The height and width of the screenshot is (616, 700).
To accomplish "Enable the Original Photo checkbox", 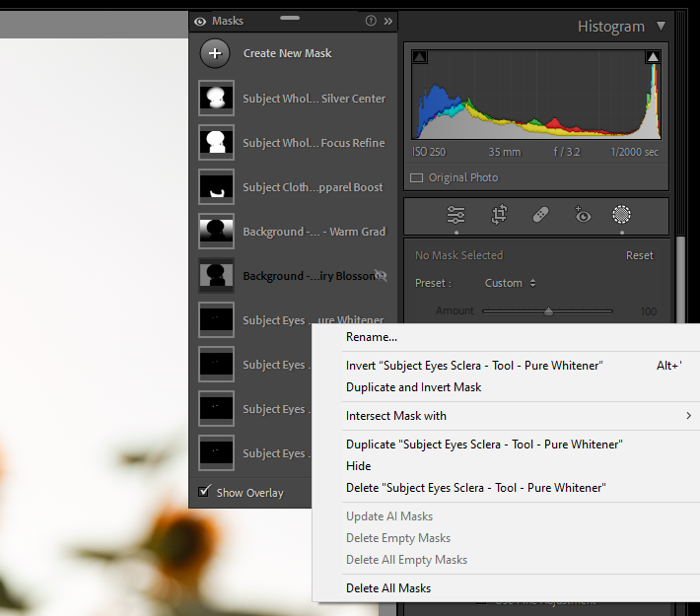I will [x=416, y=178].
